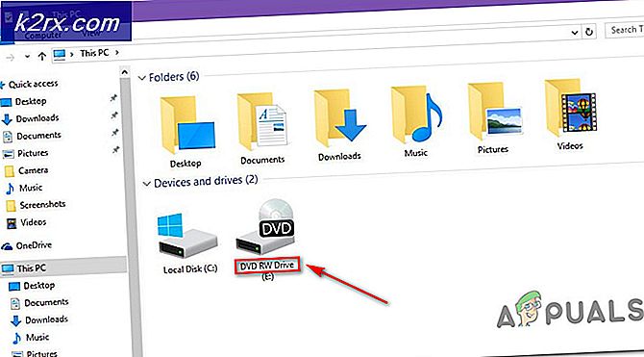The height and width of the screenshot is (357, 644).
Task: Click the pin icon next to Pictures
Action: coord(116,150)
